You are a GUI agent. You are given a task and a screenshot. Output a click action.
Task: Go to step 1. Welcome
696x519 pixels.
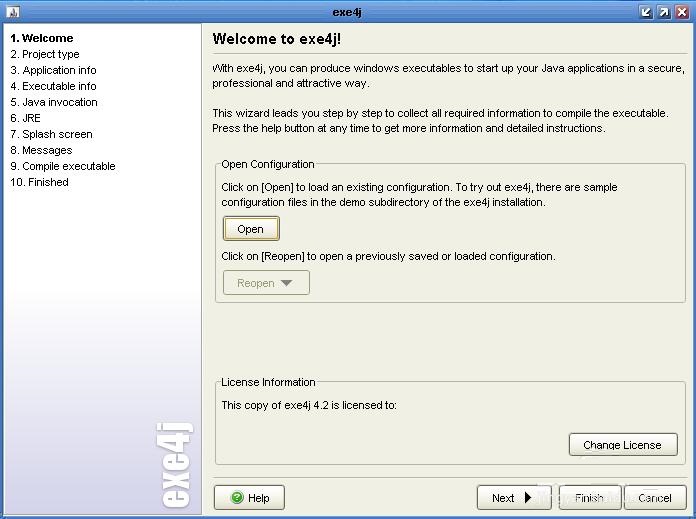[x=42, y=38]
